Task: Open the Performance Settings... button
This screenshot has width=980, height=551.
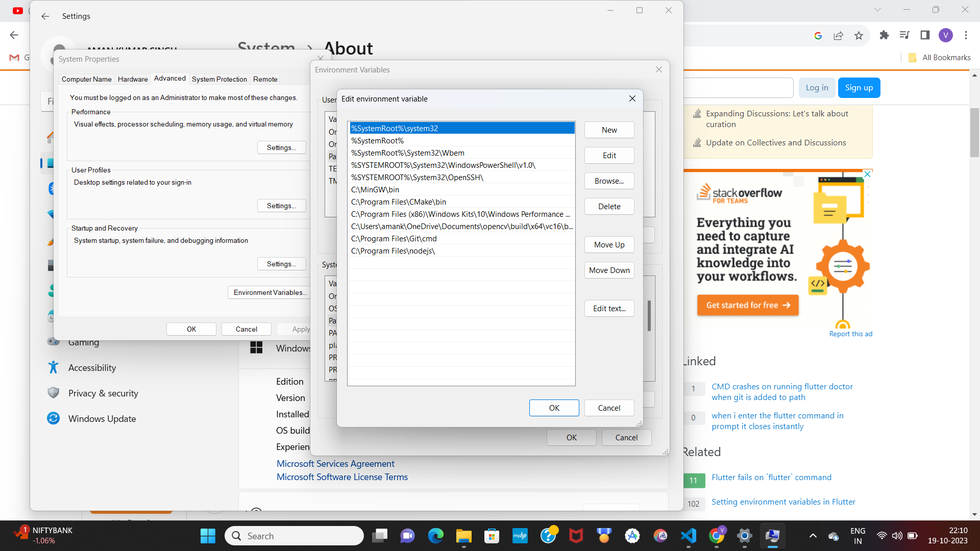Action: pyautogui.click(x=281, y=147)
